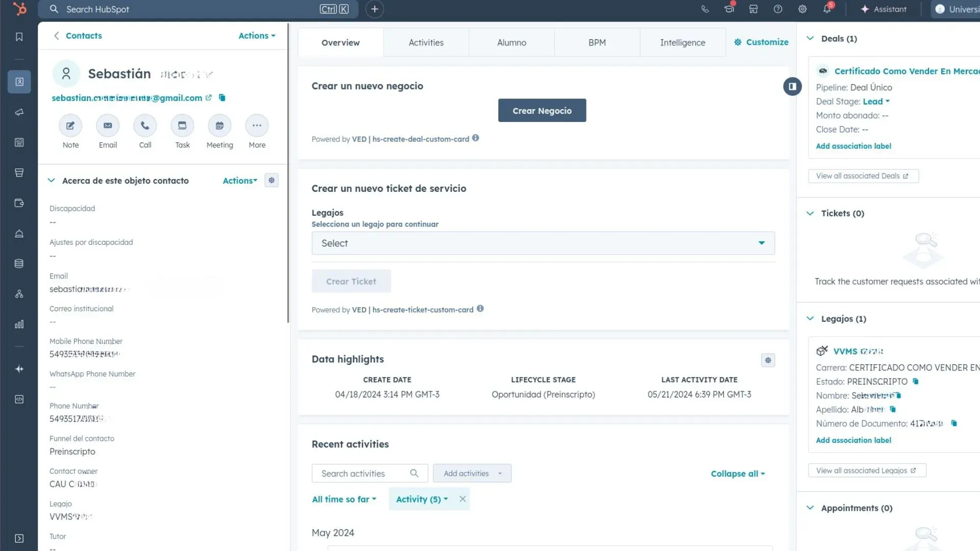Open the Data highlights settings gear
The width and height of the screenshot is (980, 551).
pyautogui.click(x=768, y=360)
